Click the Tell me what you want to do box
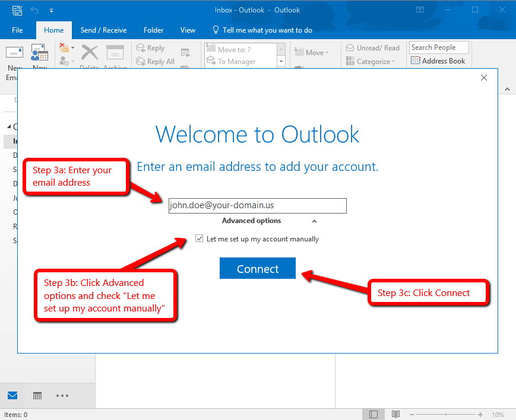516x420 pixels. pyautogui.click(x=262, y=30)
